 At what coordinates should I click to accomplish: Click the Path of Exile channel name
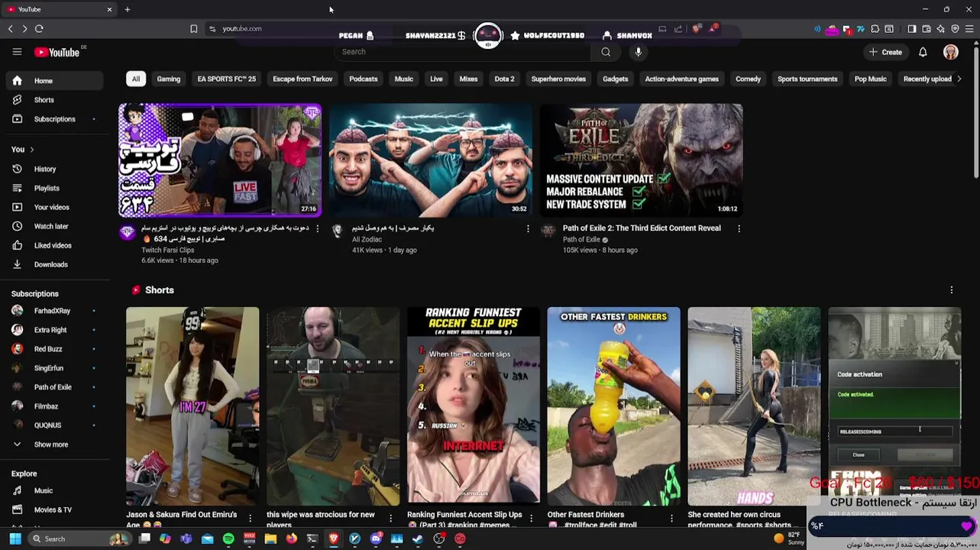[581, 240]
